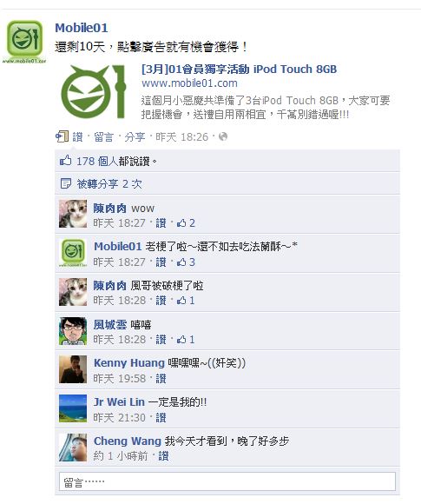
Task: View who shared via 被轉分享 2 次
Action: tap(109, 184)
